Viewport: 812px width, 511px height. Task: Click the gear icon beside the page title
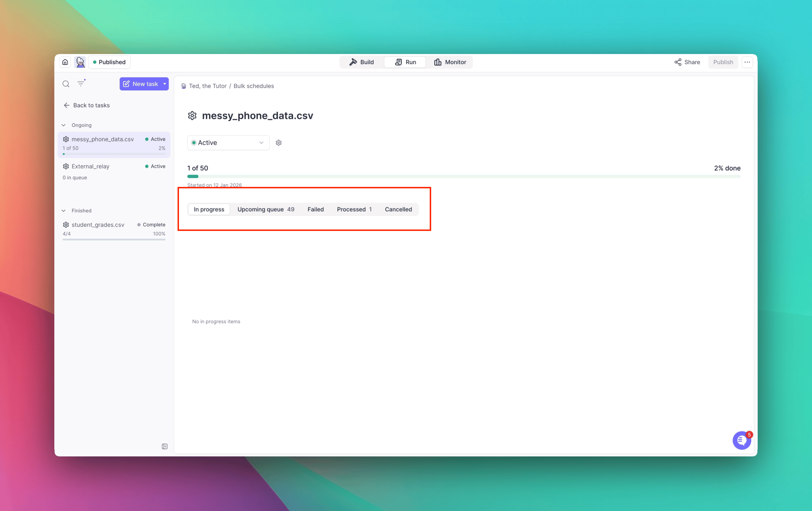(192, 116)
